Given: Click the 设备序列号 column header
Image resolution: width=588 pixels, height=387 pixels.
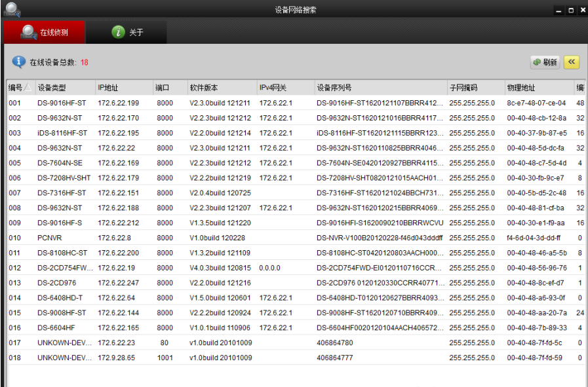Looking at the screenshot, I should 334,88.
